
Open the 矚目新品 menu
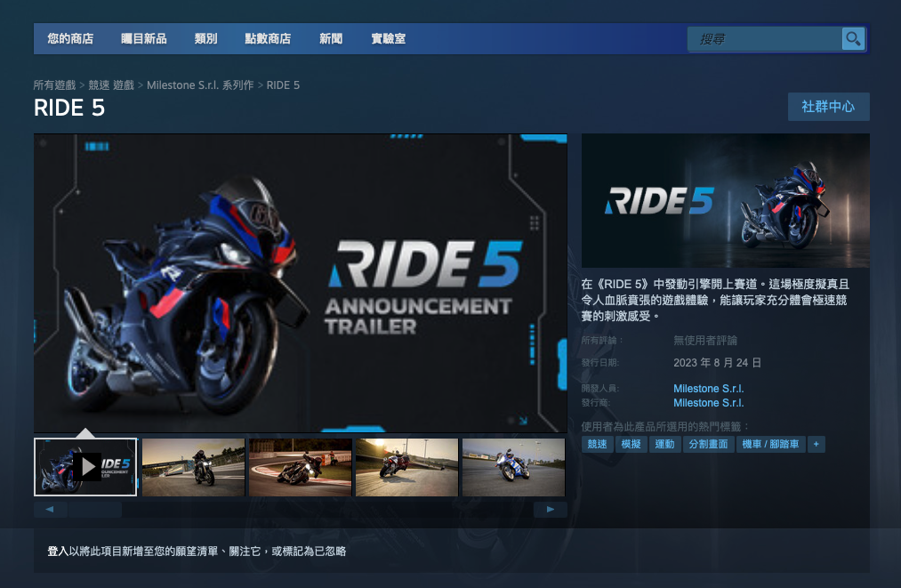pos(144,38)
